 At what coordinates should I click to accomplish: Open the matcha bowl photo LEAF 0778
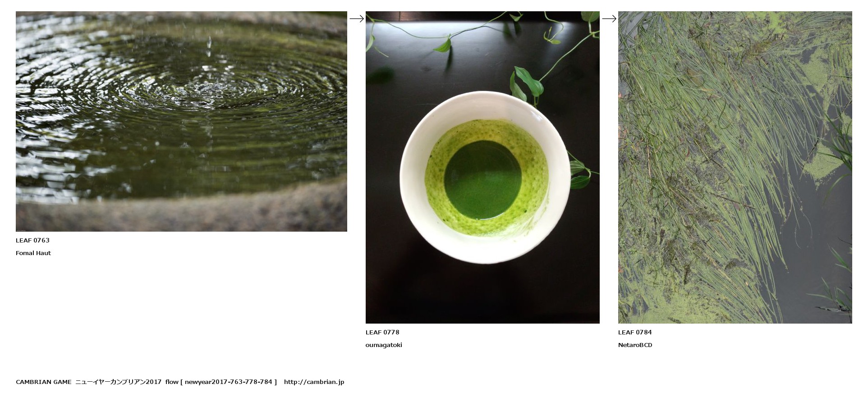point(482,167)
